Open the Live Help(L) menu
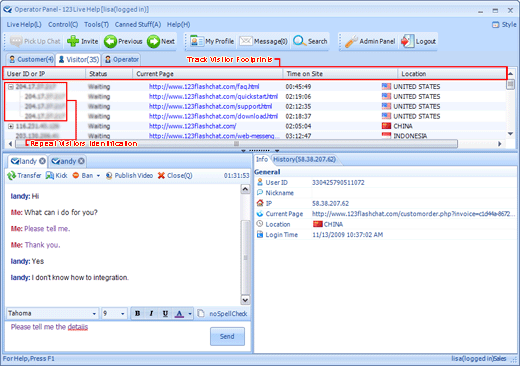 [24, 24]
